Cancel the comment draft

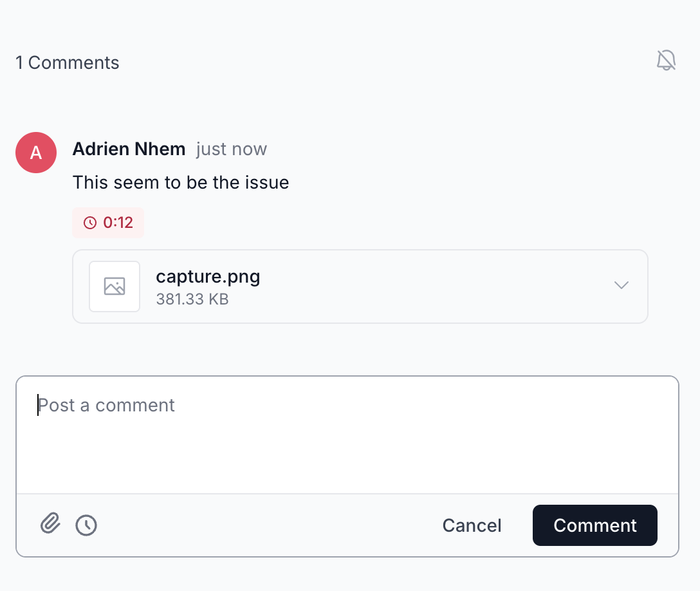click(x=472, y=525)
